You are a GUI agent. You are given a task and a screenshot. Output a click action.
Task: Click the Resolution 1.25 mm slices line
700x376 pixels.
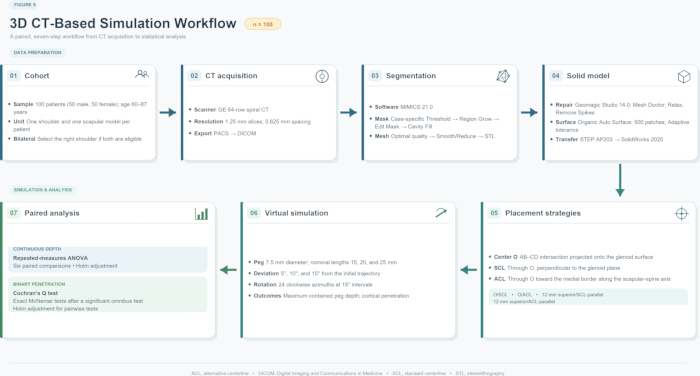tap(250, 121)
